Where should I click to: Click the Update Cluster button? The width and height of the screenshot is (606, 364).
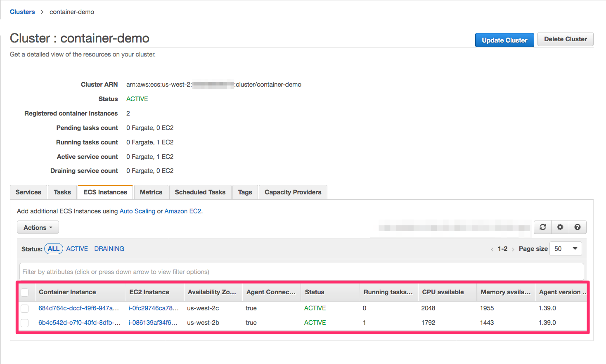504,40
